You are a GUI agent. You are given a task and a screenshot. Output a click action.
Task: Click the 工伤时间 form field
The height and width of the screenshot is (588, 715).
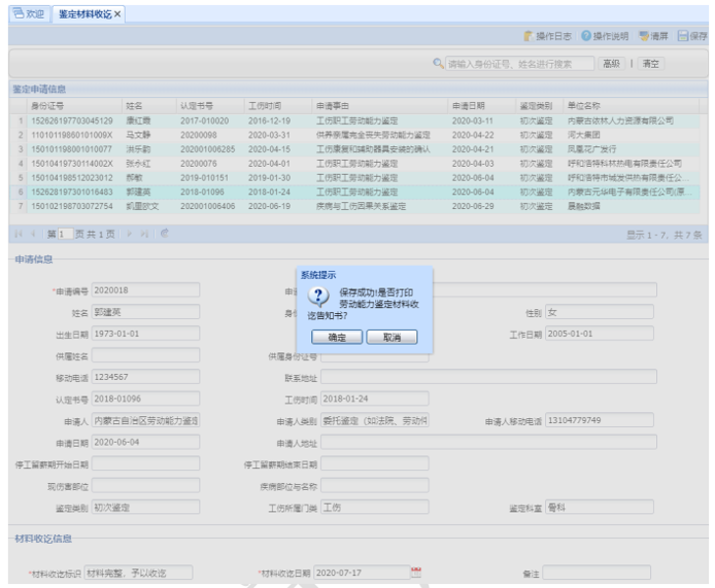pyautogui.click(x=375, y=399)
